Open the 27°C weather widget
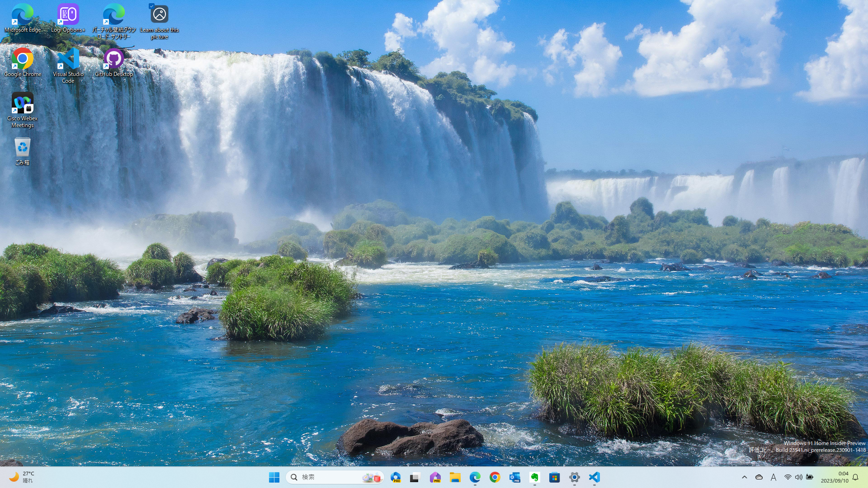868x488 pixels. coord(22,477)
